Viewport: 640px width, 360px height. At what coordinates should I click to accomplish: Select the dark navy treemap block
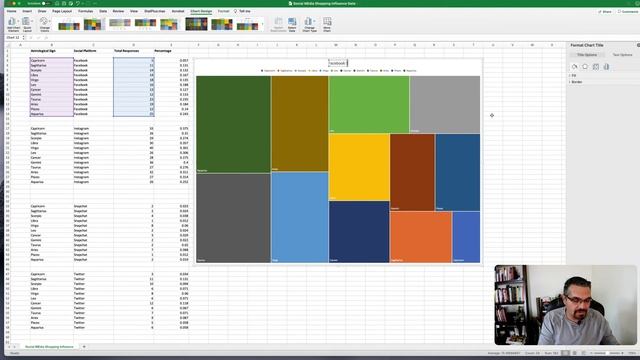[359, 231]
